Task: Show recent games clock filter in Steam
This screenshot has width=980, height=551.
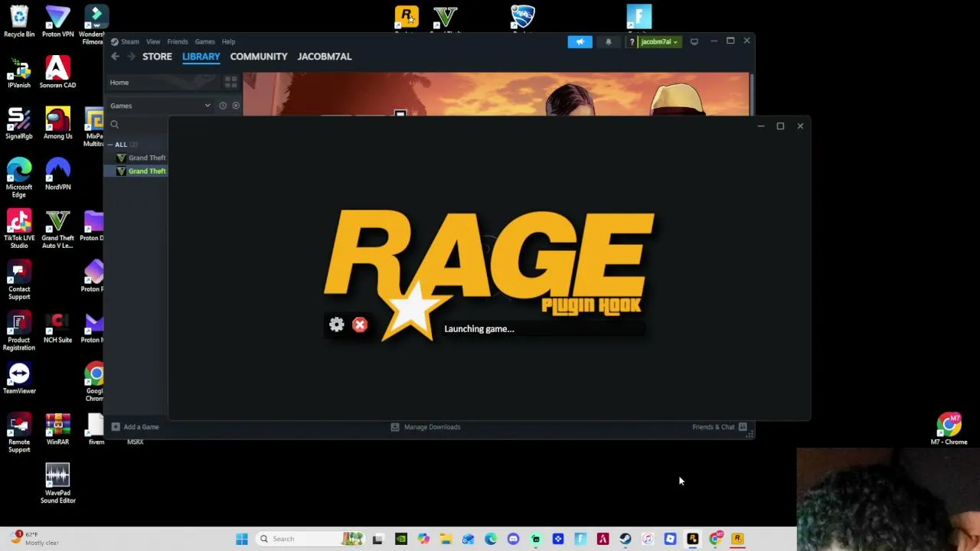Action: pyautogui.click(x=223, y=106)
